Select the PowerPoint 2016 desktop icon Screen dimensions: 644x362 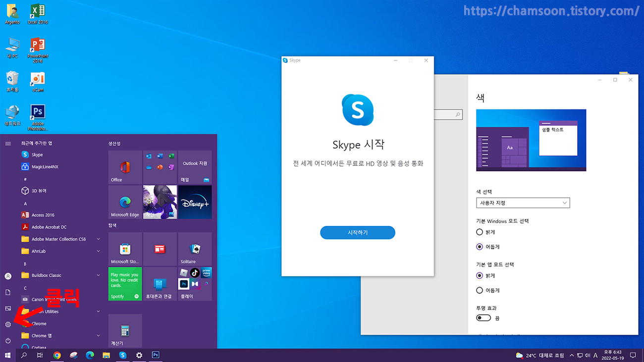(38, 50)
